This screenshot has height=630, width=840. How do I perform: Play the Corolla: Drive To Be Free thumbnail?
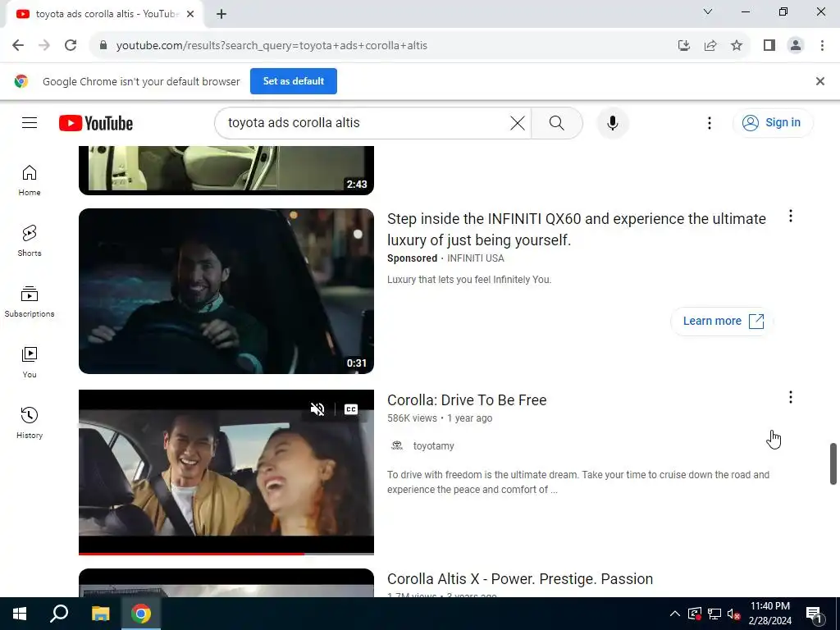[226, 472]
